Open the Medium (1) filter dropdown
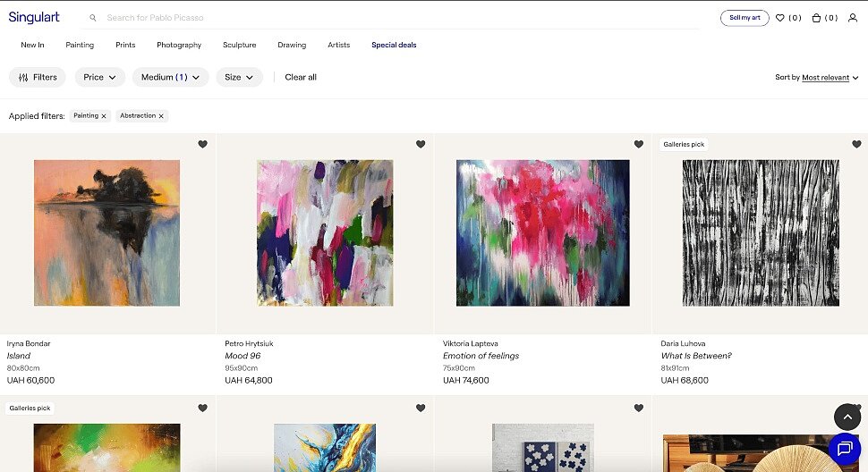 (x=170, y=78)
